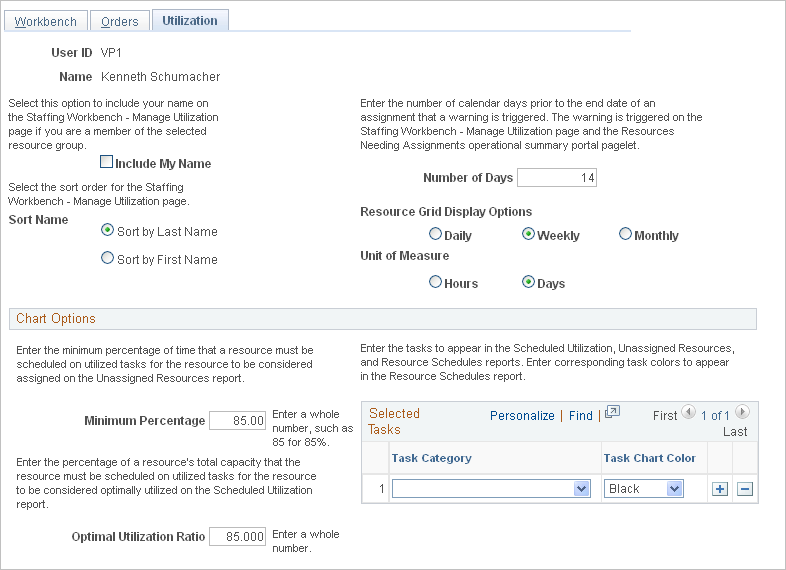Show next row arrow icon

click(742, 412)
